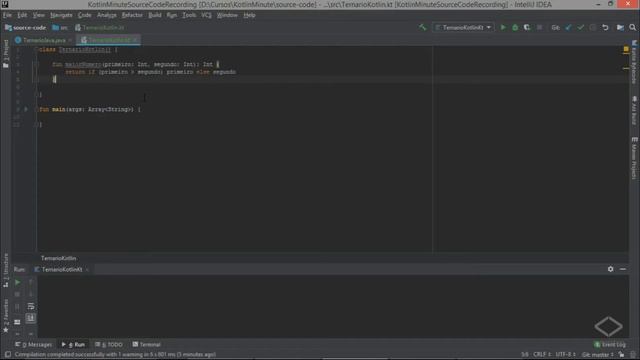Image resolution: width=640 pixels, height=360 pixels.
Task: Hide the Run panel with minimize dash
Action: 623,269
